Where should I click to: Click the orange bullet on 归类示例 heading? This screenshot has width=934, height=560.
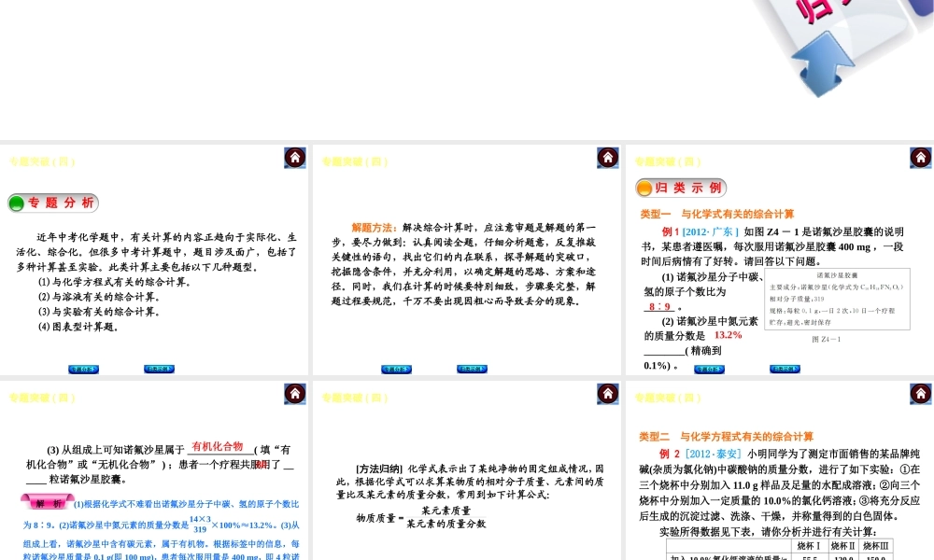pyautogui.click(x=644, y=189)
